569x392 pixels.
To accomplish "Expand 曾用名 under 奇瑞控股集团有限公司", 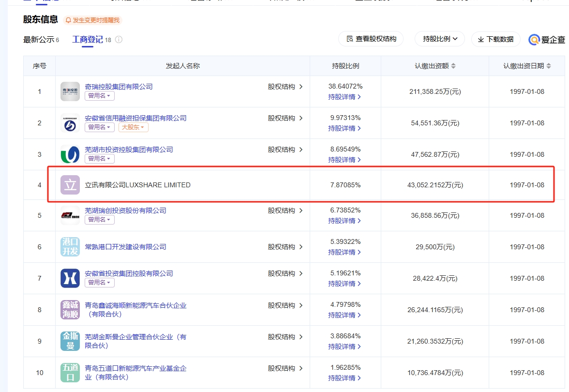I will coord(100,96).
